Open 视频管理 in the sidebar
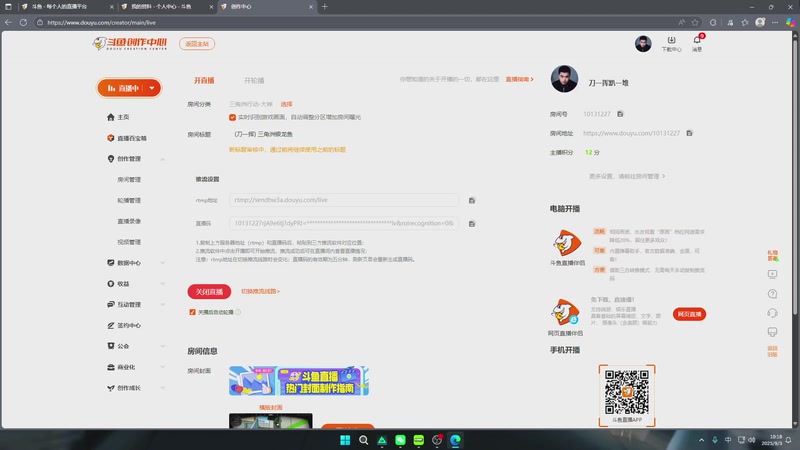This screenshot has width=800, height=450. click(129, 242)
